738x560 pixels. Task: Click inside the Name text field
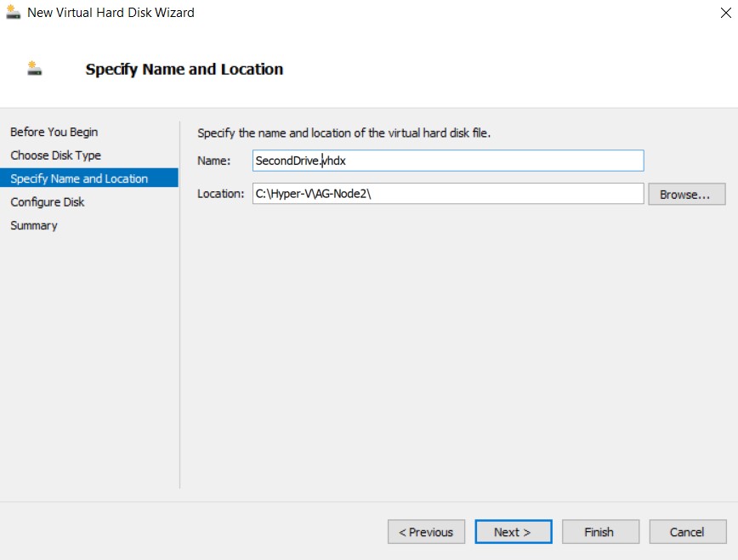[446, 161]
